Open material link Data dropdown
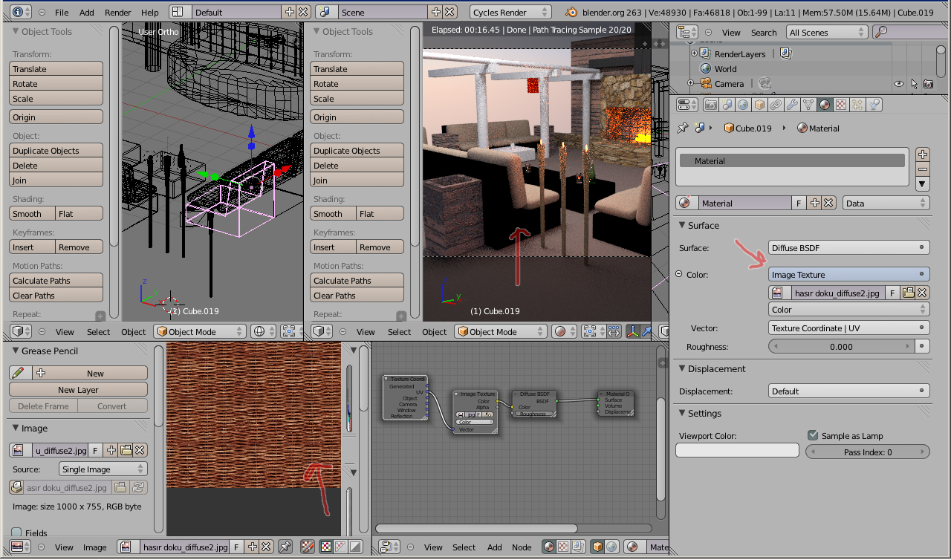Viewport: 951px width, 560px height. (x=886, y=203)
